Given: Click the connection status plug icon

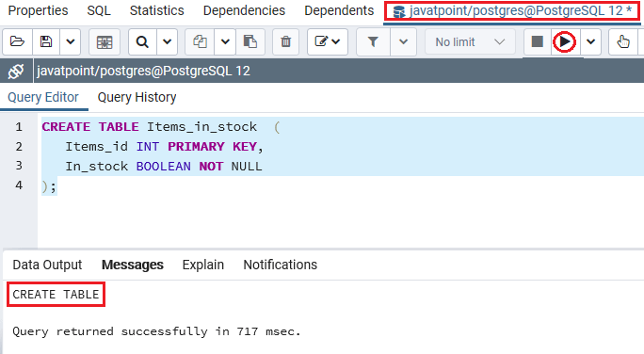Looking at the screenshot, I should pos(16,71).
